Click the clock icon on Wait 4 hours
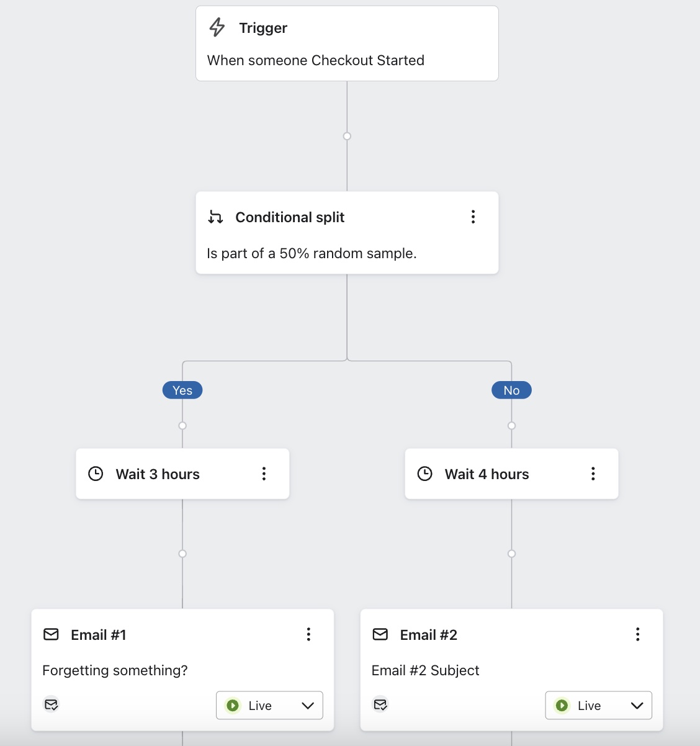700x746 pixels. 424,474
